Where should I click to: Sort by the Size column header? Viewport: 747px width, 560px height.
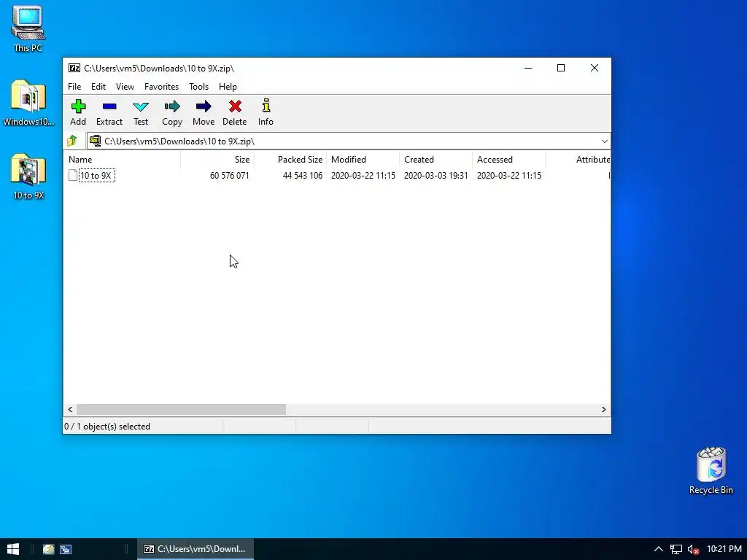217,160
